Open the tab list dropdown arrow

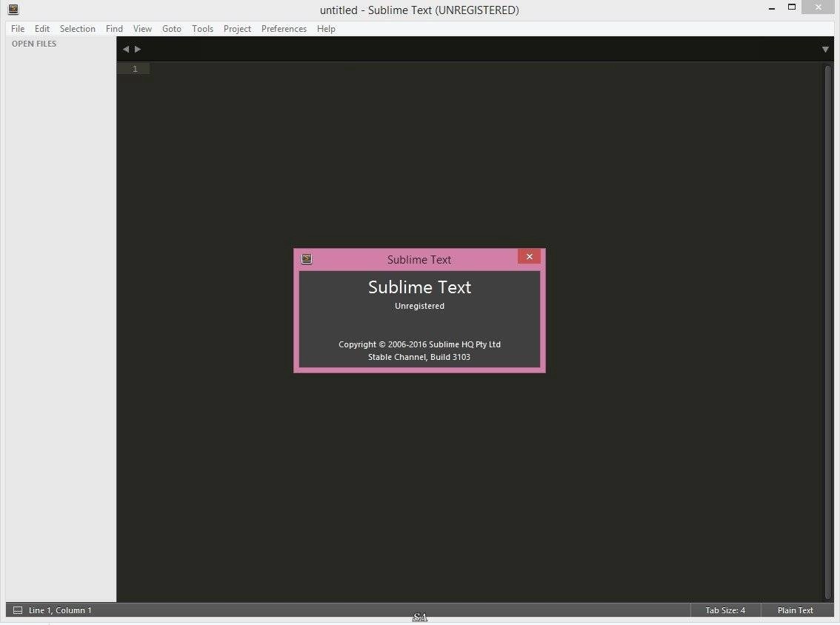825,50
